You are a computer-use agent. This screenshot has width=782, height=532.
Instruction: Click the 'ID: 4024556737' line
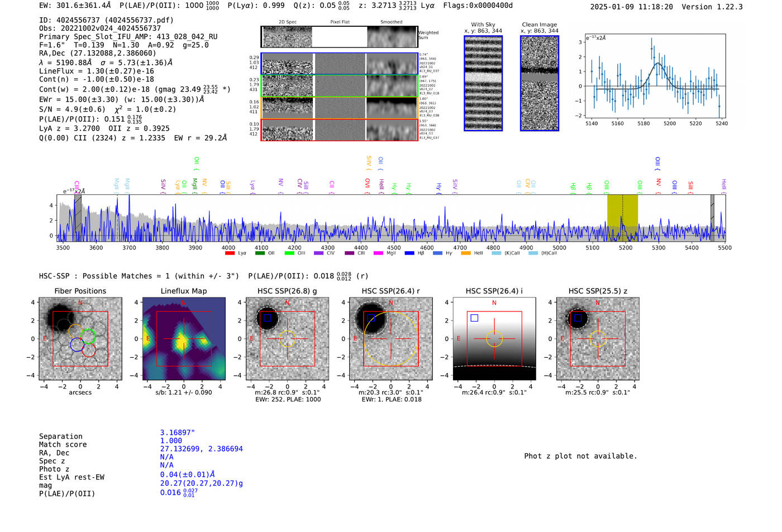click(x=106, y=20)
